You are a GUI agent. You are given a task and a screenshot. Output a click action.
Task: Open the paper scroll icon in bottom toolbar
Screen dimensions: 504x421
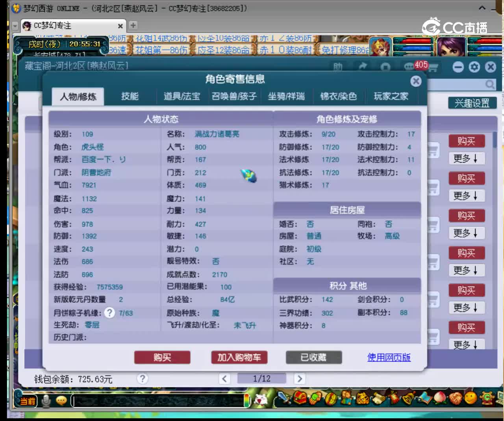[x=378, y=399]
